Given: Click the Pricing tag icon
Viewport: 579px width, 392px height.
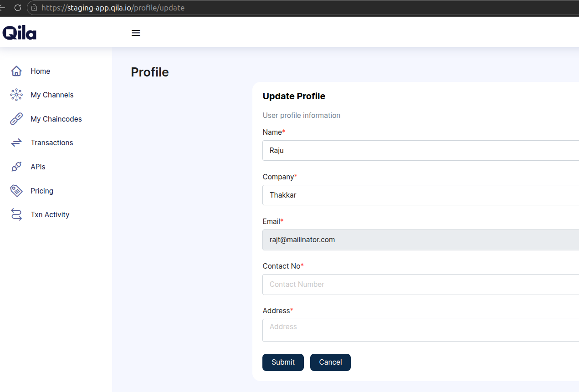Looking at the screenshot, I should [x=16, y=191].
